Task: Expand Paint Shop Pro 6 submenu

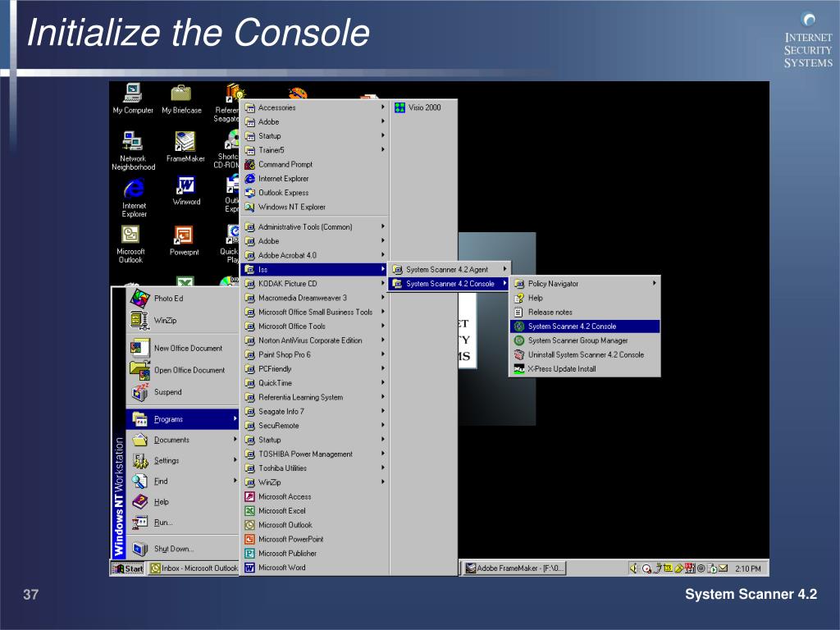Action: click(x=316, y=354)
